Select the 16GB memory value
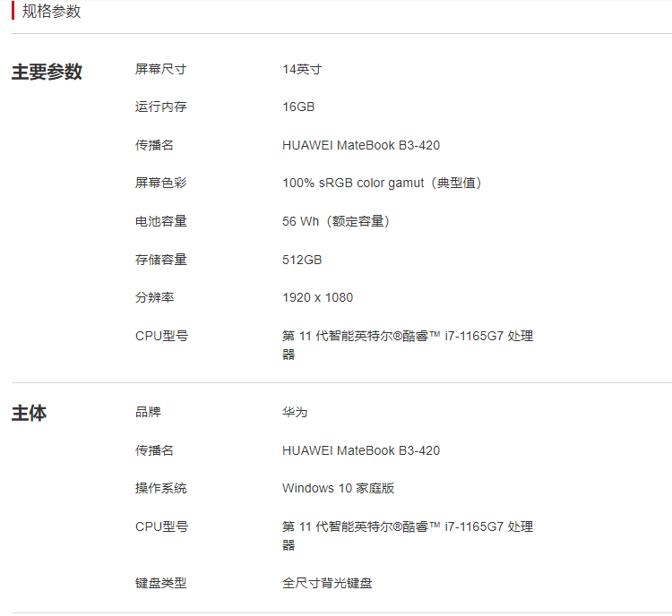 point(298,107)
